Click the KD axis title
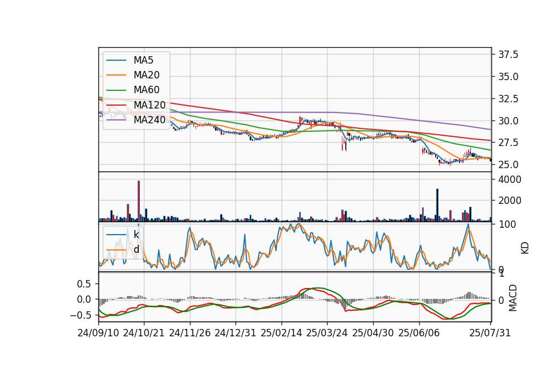This screenshot has width=546, height=392. [x=525, y=248]
